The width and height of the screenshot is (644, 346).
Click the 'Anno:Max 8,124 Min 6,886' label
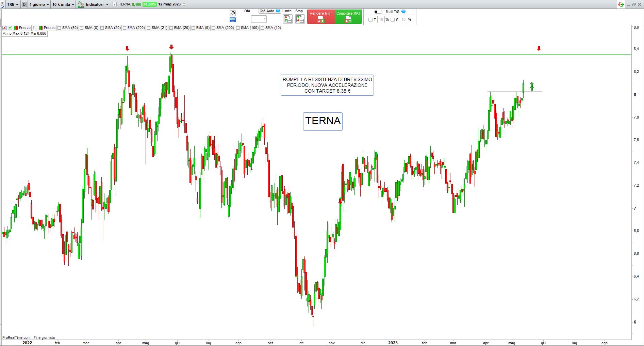pos(24,34)
